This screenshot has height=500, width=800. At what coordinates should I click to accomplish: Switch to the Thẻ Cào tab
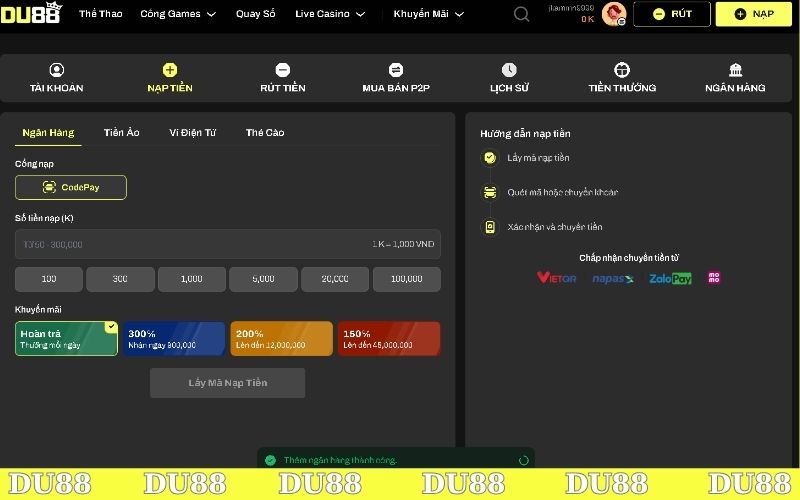(265, 133)
